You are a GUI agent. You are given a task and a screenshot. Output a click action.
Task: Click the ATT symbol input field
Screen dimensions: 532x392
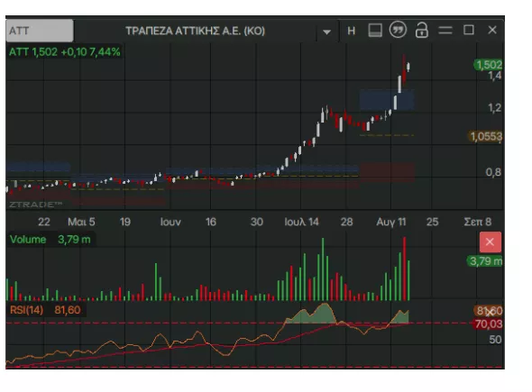tap(40, 31)
